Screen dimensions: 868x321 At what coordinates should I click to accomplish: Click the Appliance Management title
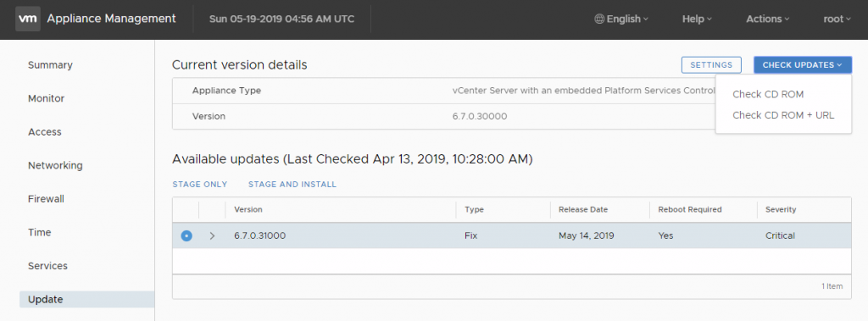click(x=111, y=19)
